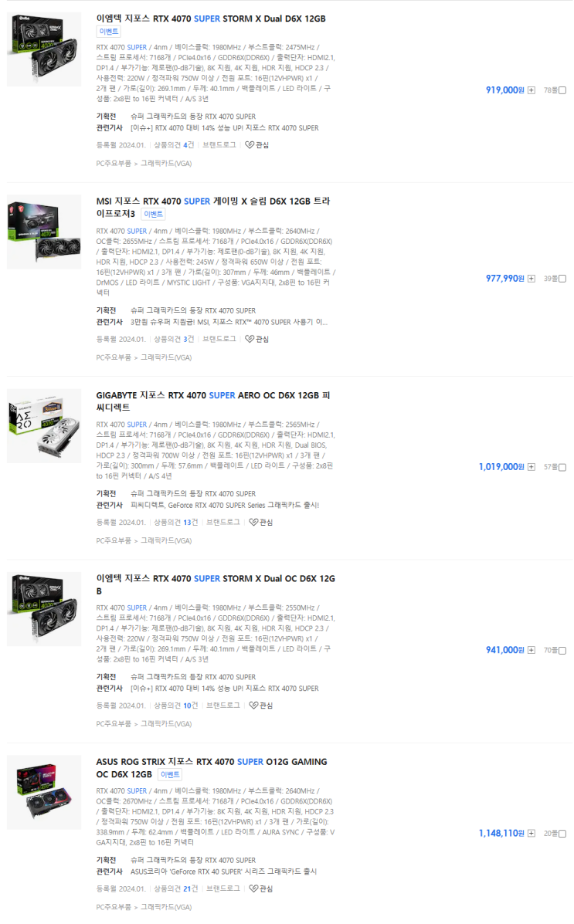This screenshot has height=924, width=574.
Task: Open PC주요부품 breadcrumb under GIGABYTE product
Action: click(114, 541)
